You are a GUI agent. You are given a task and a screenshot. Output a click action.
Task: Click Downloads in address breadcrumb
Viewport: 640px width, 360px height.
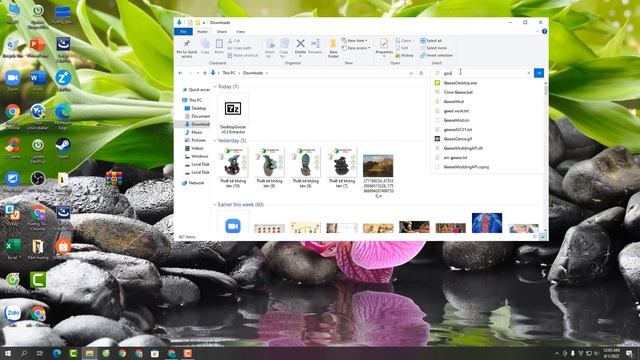click(x=253, y=73)
